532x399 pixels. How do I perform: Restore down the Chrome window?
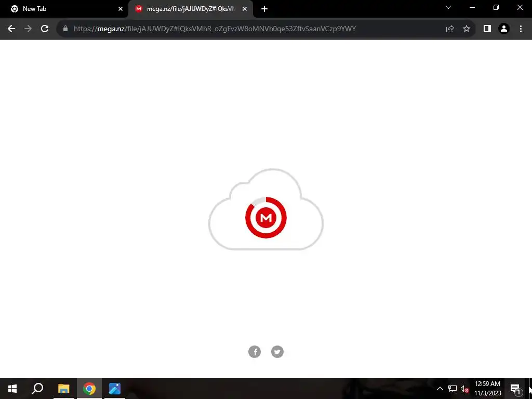click(x=496, y=7)
